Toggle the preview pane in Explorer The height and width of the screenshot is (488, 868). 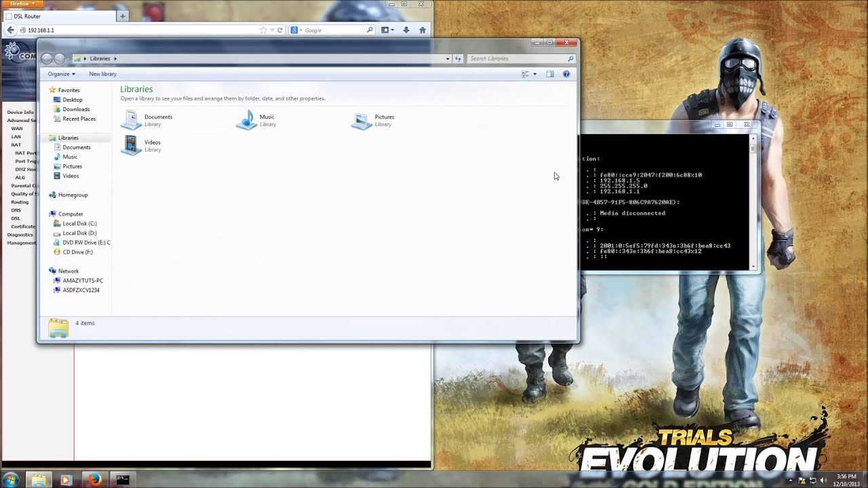(551, 75)
